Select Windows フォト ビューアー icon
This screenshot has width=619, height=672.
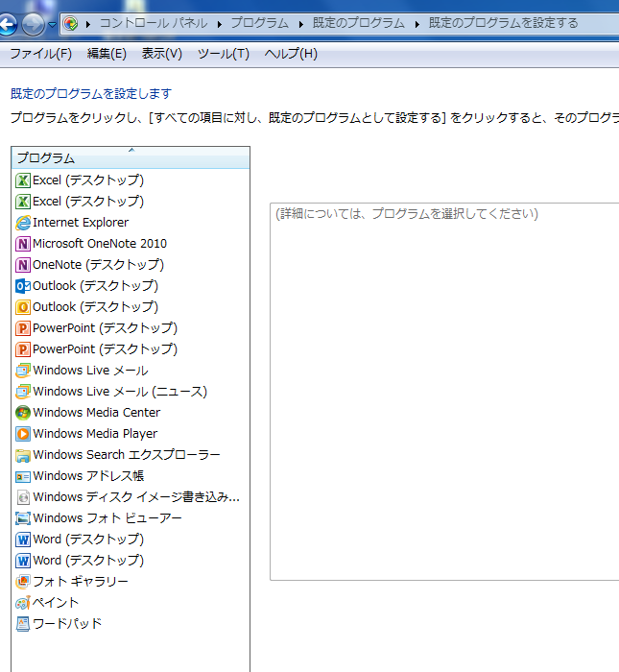23,518
